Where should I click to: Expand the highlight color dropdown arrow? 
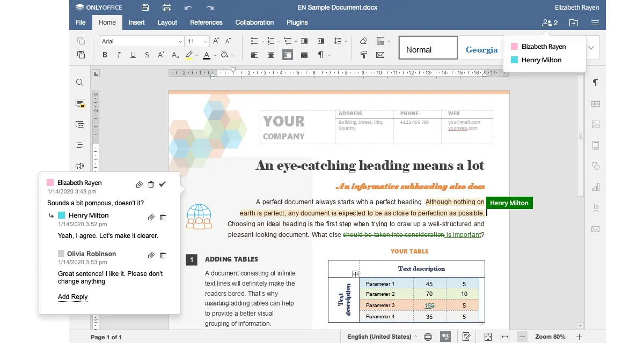(x=196, y=55)
